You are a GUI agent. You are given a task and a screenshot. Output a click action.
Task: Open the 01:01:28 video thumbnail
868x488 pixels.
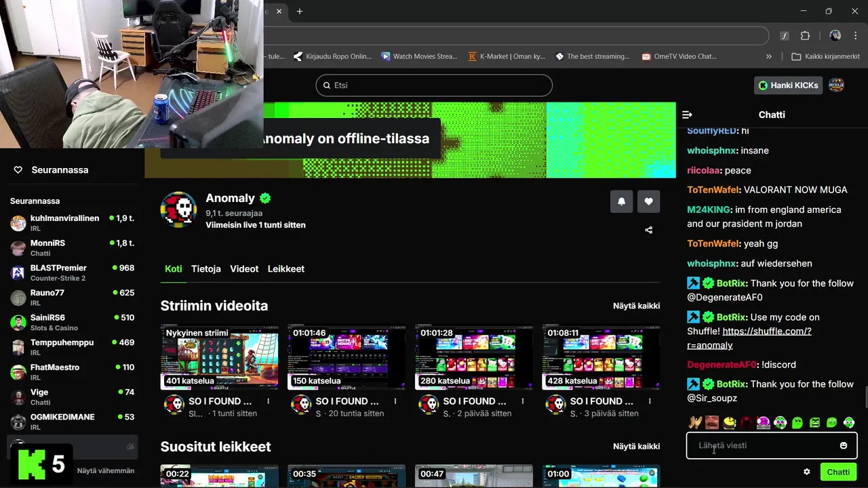point(474,357)
